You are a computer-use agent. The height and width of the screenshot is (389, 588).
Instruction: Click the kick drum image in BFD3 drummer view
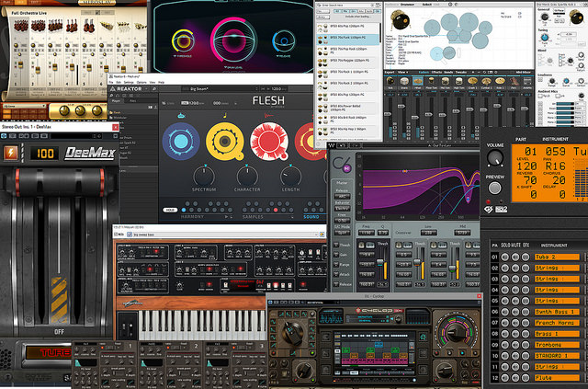point(401,18)
